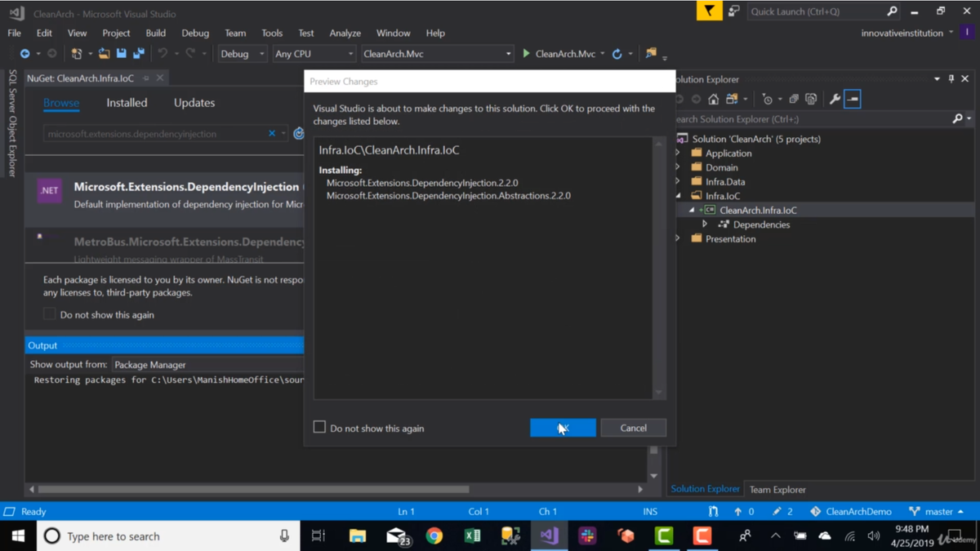The width and height of the screenshot is (980, 551).
Task: Open Excel from the taskbar
Action: (472, 536)
